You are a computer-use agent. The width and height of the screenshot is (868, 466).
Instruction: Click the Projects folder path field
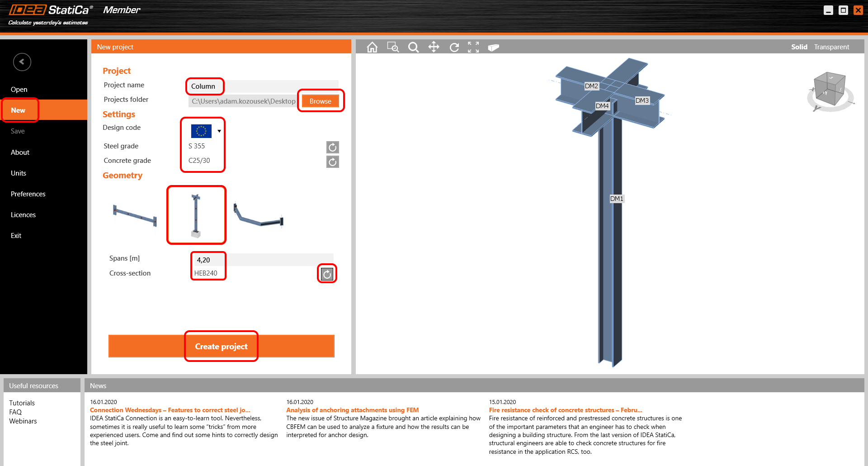[243, 101]
